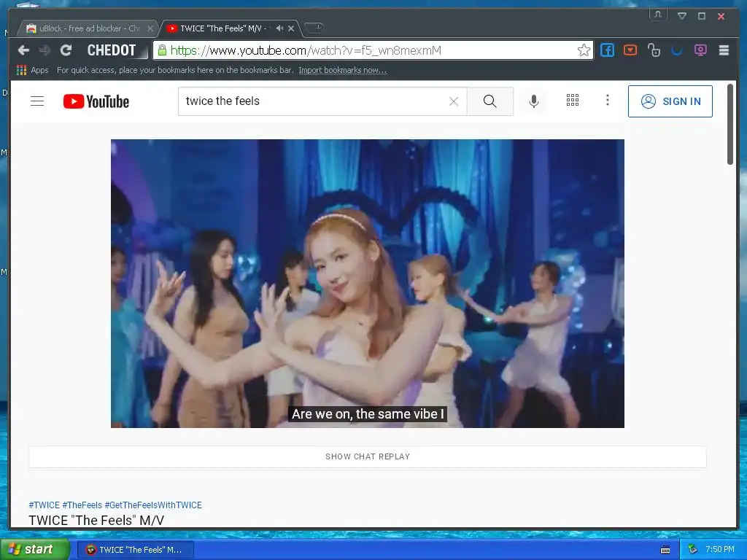The image size is (747, 560).
Task: Open YouTube settings three-dot menu
Action: click(608, 100)
